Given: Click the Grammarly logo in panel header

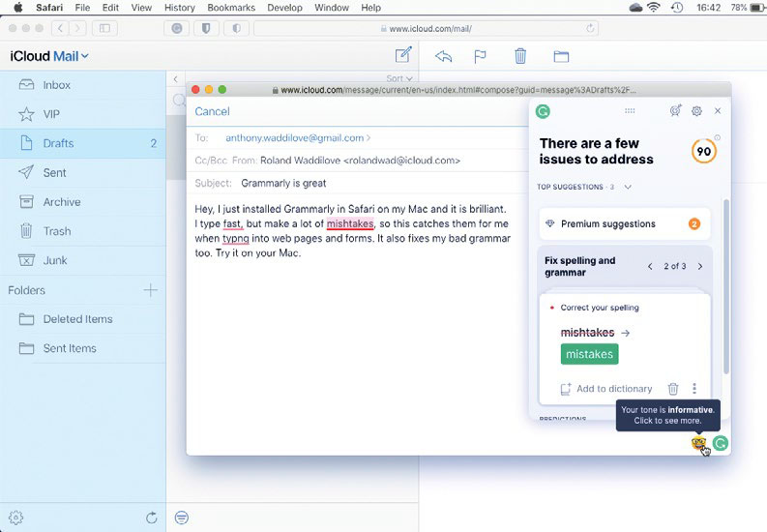Looking at the screenshot, I should (543, 111).
